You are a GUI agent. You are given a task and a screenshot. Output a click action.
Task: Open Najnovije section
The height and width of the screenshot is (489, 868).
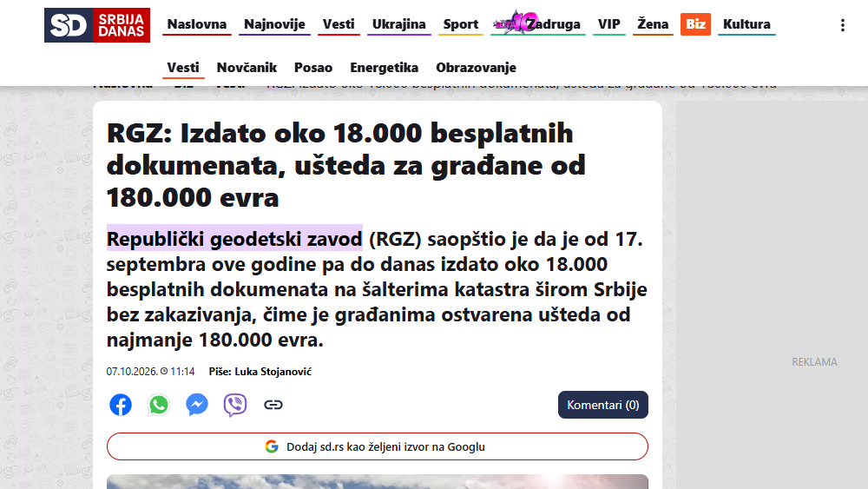click(274, 24)
